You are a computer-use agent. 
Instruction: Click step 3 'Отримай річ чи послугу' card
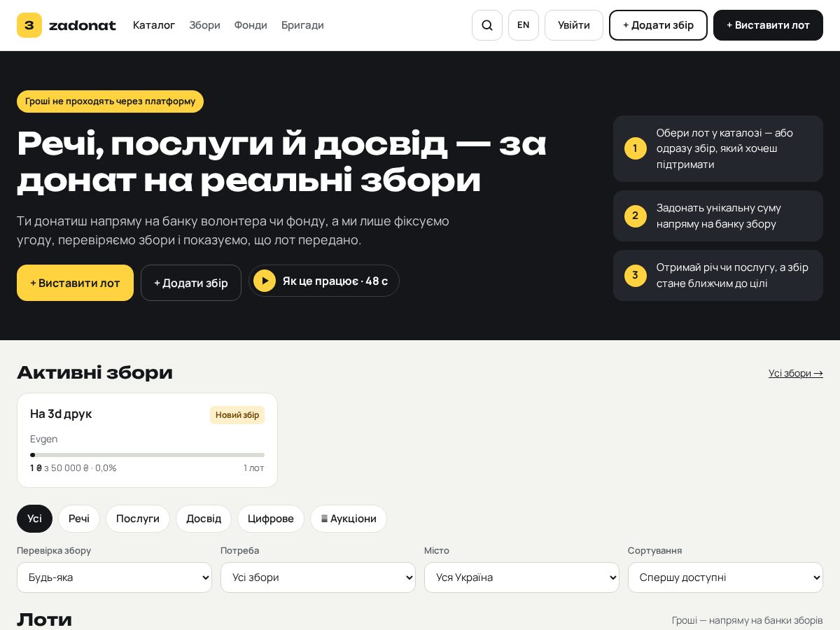[718, 276]
